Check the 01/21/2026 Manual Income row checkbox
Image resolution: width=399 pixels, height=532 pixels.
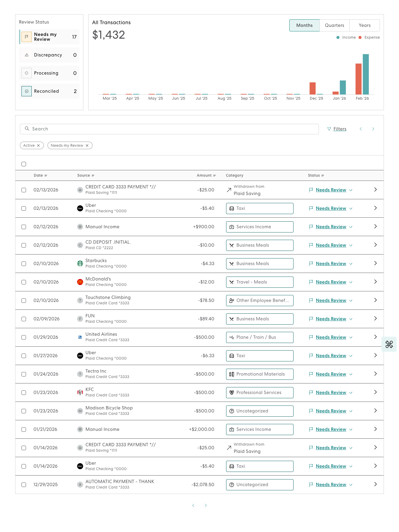point(24,430)
